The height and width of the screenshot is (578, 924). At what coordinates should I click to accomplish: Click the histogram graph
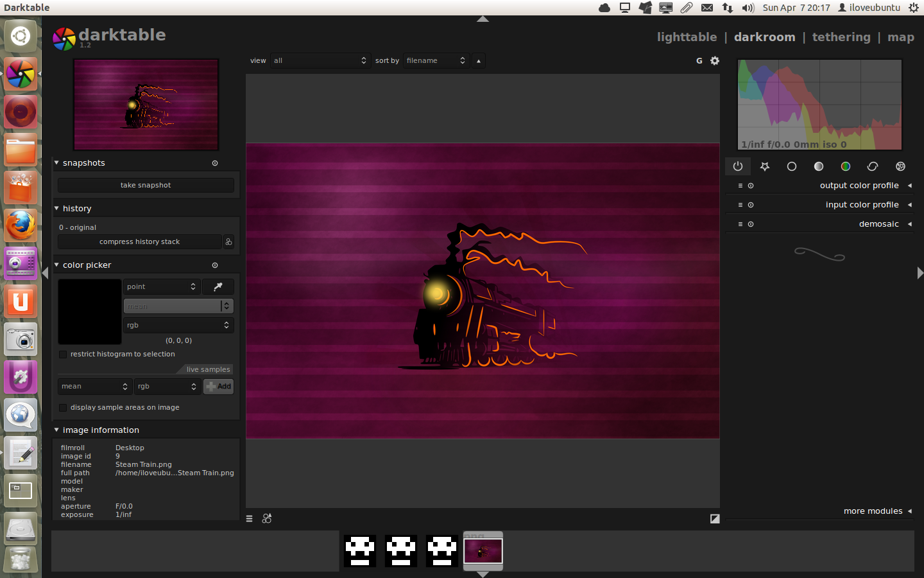pyautogui.click(x=819, y=105)
